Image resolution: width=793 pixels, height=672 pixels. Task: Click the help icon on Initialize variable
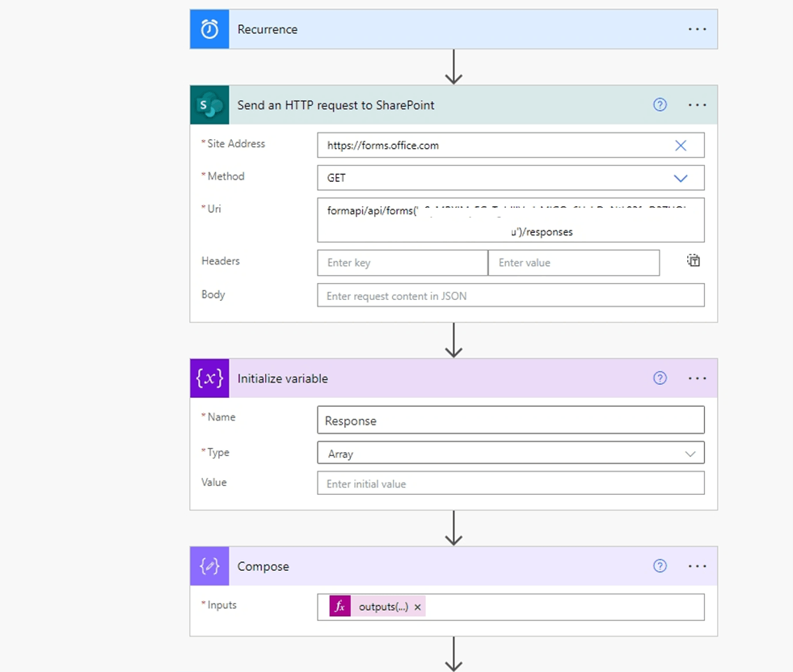pos(660,378)
